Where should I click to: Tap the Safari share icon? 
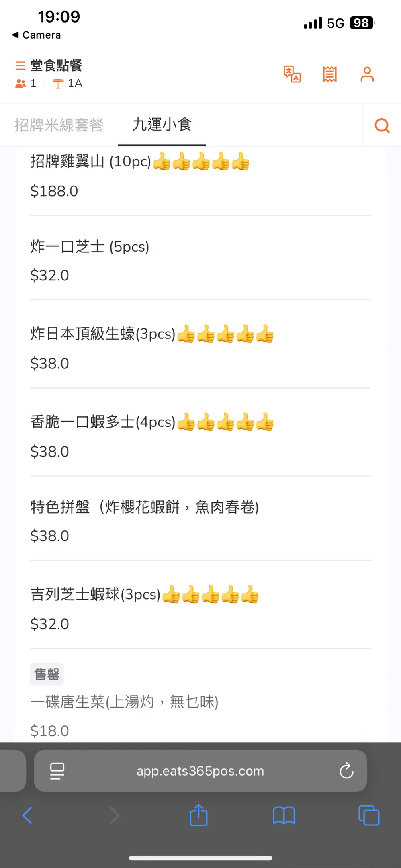[198, 815]
